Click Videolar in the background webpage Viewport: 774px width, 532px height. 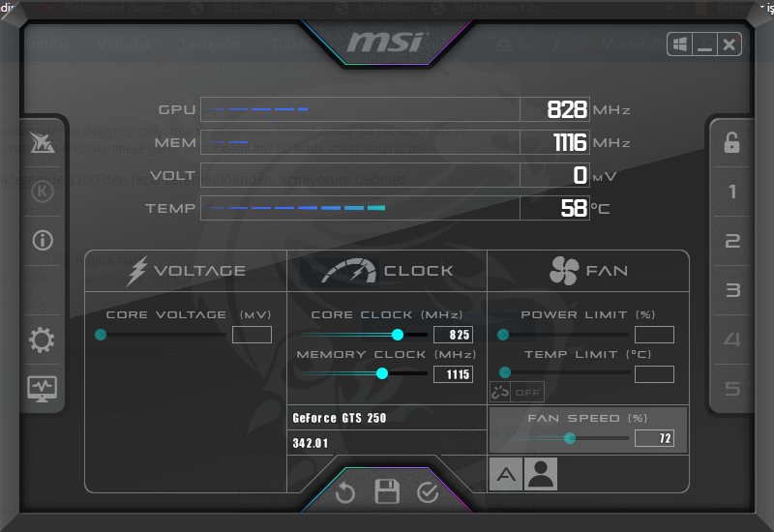(x=124, y=44)
